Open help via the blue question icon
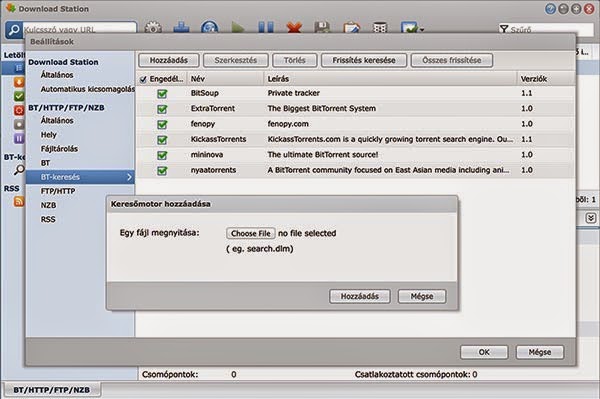600x399 pixels. 550,9
